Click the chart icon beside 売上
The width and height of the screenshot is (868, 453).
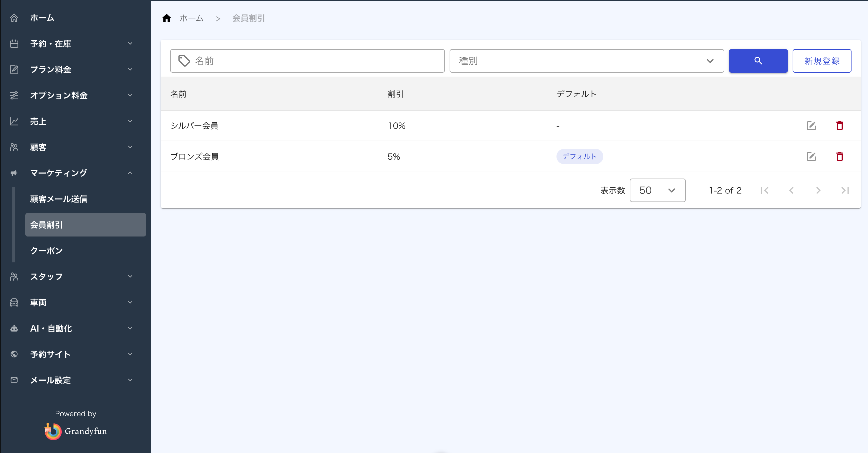[14, 121]
